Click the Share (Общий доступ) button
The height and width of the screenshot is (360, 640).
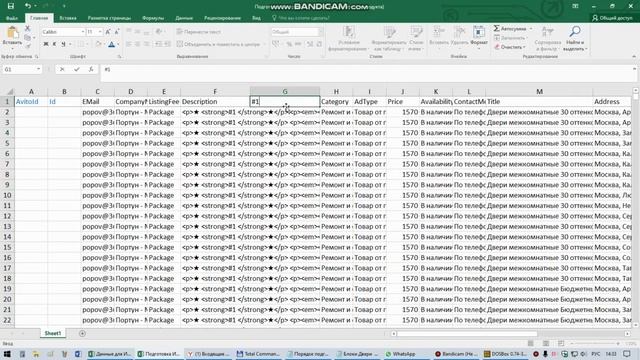point(613,18)
